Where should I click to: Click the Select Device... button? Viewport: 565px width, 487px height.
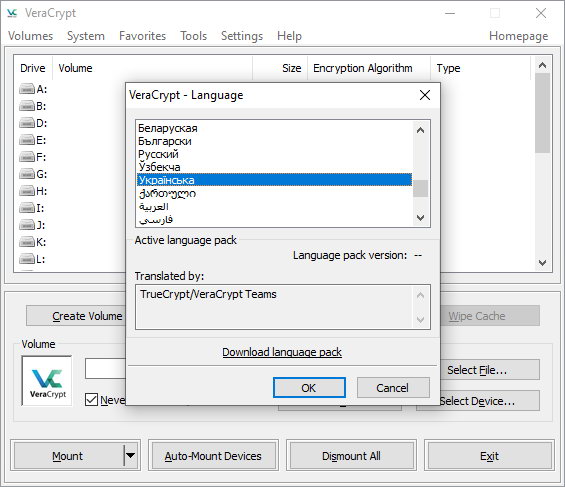pyautogui.click(x=490, y=401)
